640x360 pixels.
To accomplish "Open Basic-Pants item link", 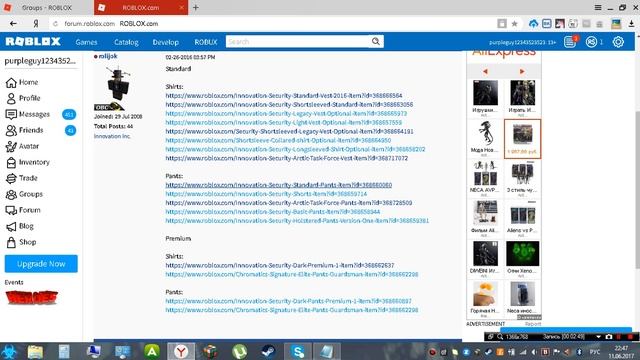I will pos(273,212).
